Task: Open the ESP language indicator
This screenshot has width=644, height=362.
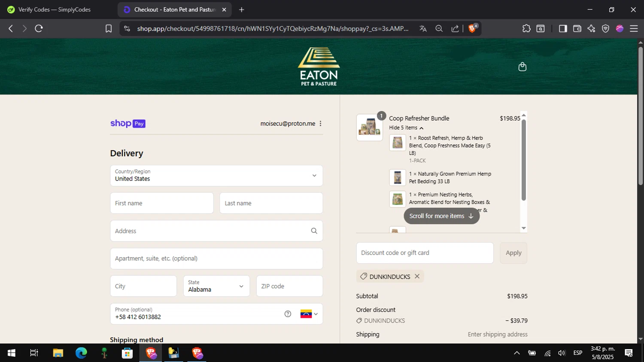Action: click(x=577, y=353)
